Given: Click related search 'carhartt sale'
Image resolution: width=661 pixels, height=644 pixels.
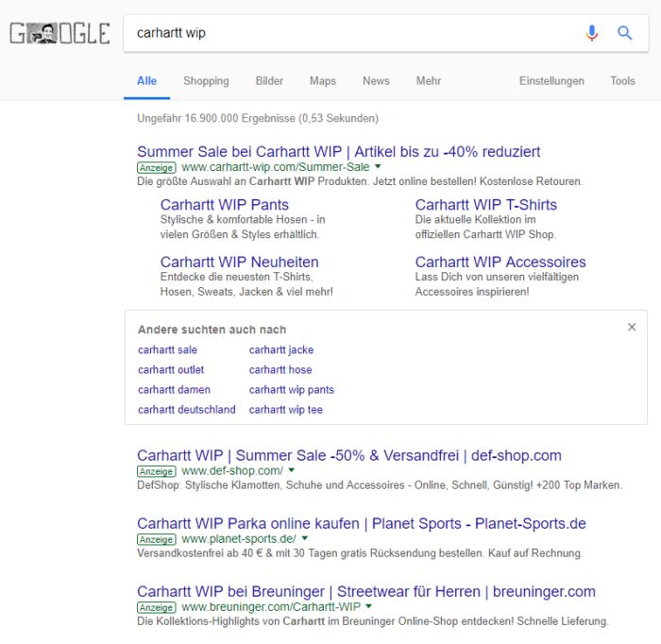Looking at the screenshot, I should [x=167, y=349].
